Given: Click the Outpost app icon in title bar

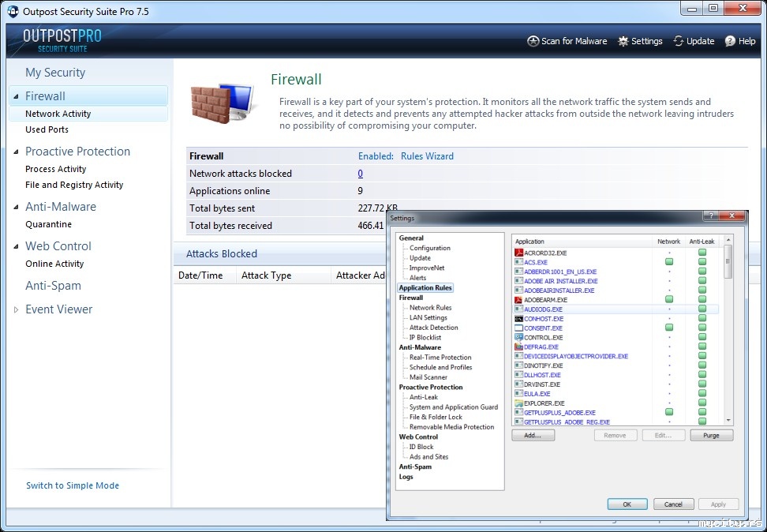Looking at the screenshot, I should [x=13, y=11].
